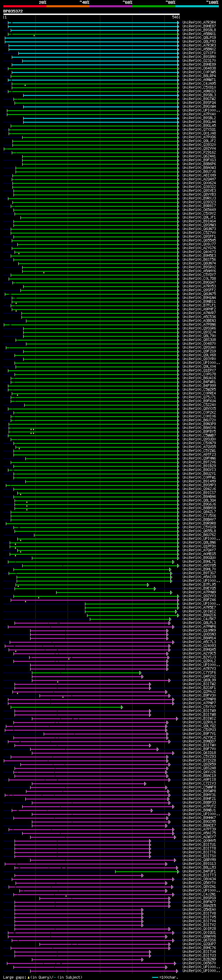Viewport: 222px width, 980px height.
Task: Click the alignment bar for UniRef100_C7YSF6
Action: click(x=87, y=673)
